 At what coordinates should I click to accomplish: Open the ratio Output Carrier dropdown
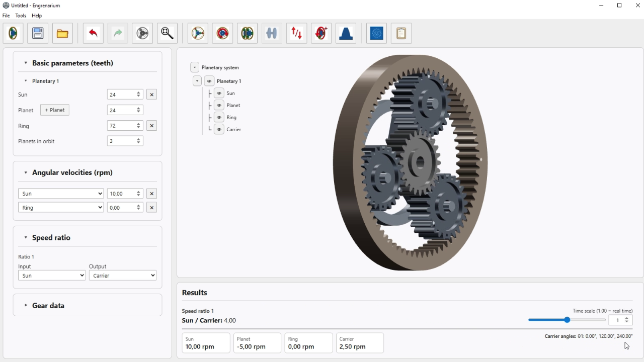tap(123, 276)
